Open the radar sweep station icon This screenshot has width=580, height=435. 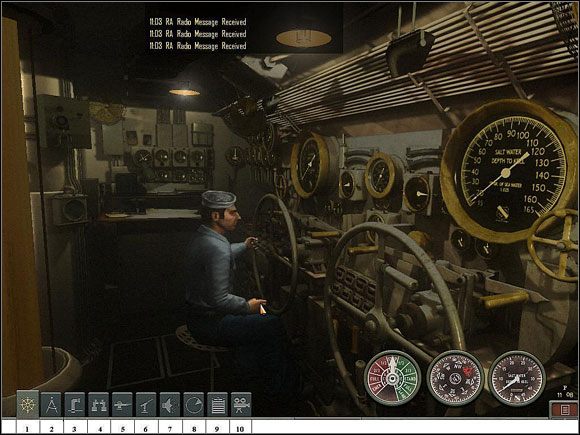tap(193, 405)
